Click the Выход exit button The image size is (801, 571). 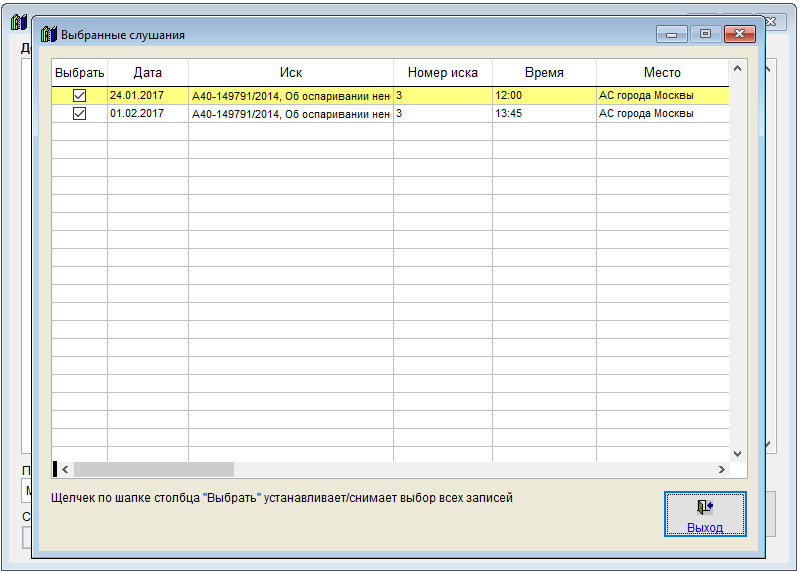point(705,514)
